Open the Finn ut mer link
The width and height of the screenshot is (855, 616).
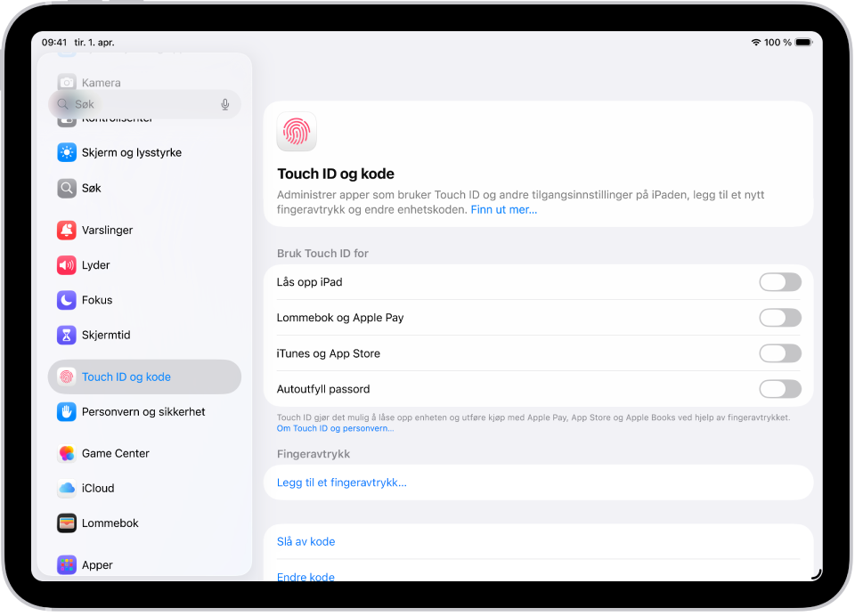(x=505, y=209)
